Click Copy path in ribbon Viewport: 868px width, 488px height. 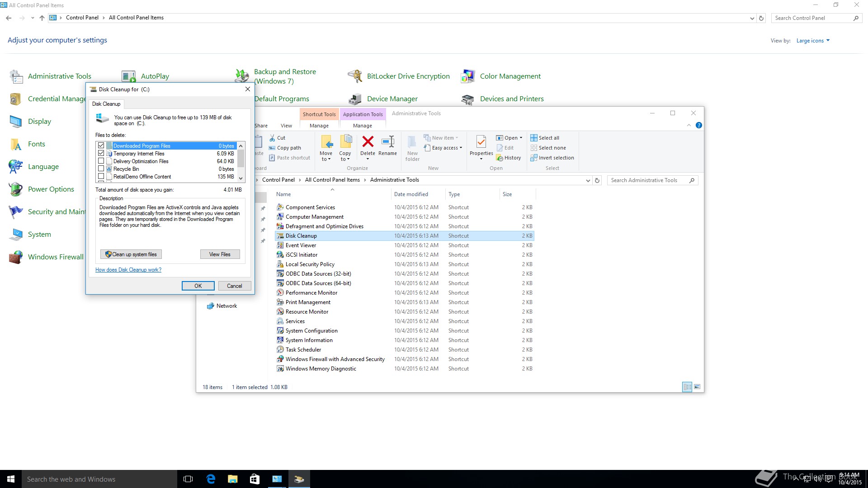(x=285, y=148)
